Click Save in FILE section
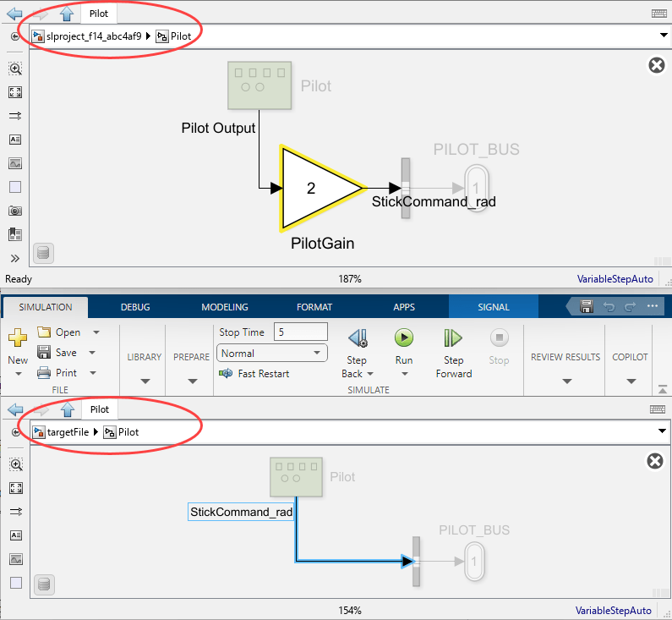The height and width of the screenshot is (620, 672). point(57,353)
